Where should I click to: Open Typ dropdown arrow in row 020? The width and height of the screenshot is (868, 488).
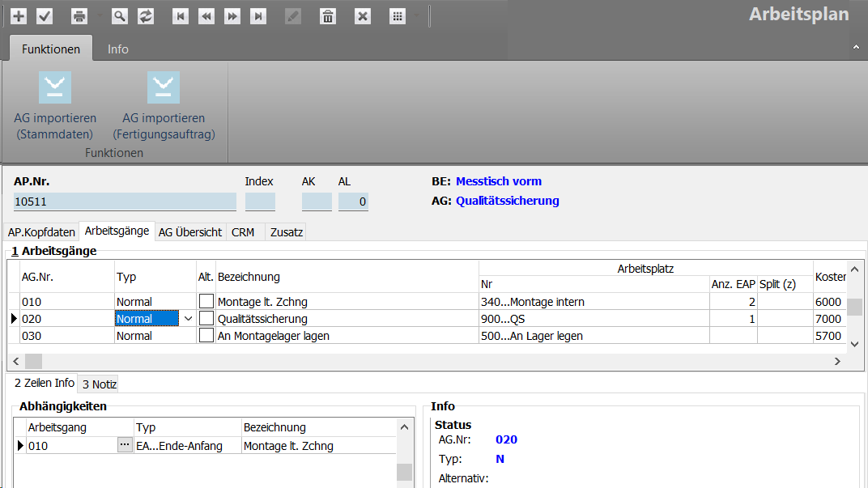pos(188,319)
